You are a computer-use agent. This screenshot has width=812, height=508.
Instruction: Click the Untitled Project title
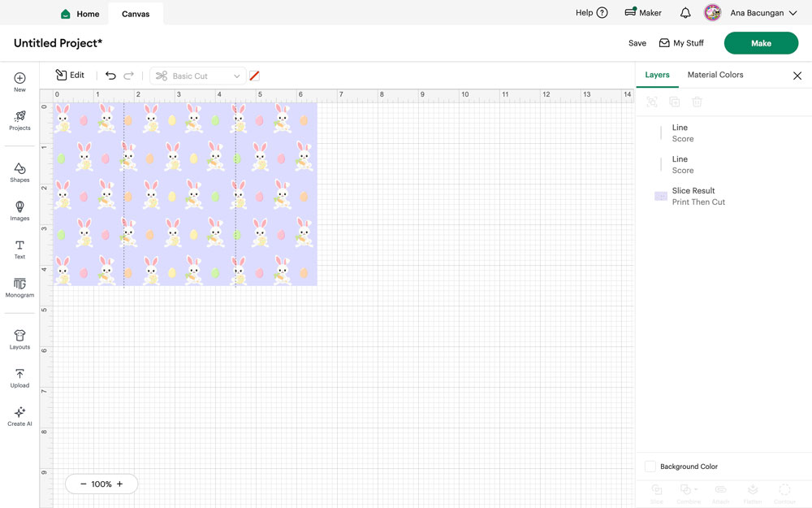tap(58, 43)
